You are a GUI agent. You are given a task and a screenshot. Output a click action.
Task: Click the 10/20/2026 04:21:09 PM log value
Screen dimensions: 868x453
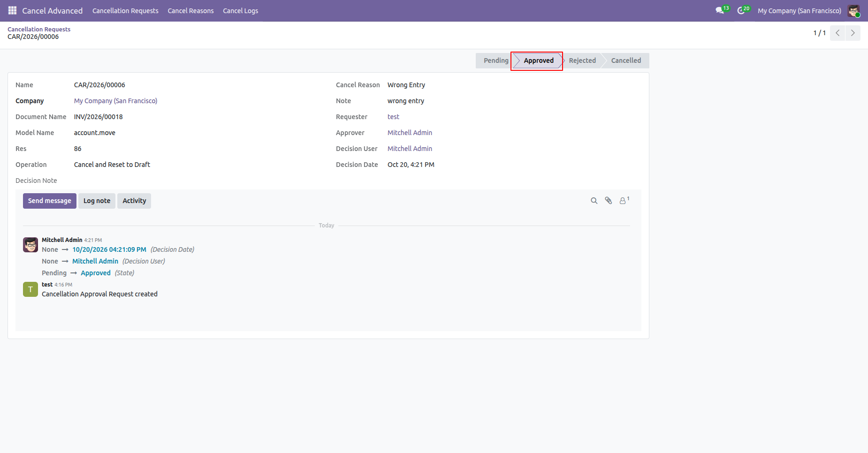[x=109, y=249]
